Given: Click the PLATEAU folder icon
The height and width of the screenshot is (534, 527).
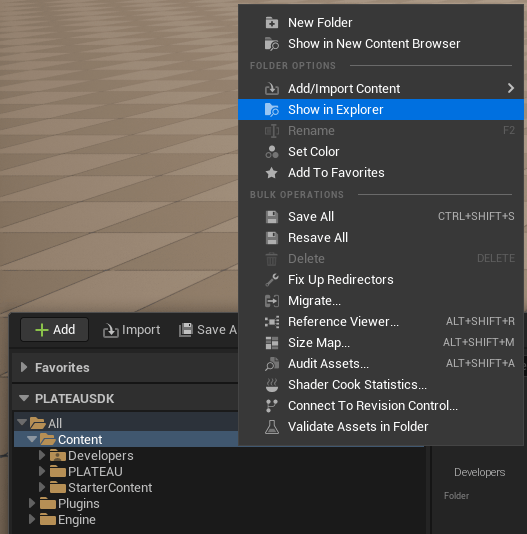Looking at the screenshot, I should 58,472.
